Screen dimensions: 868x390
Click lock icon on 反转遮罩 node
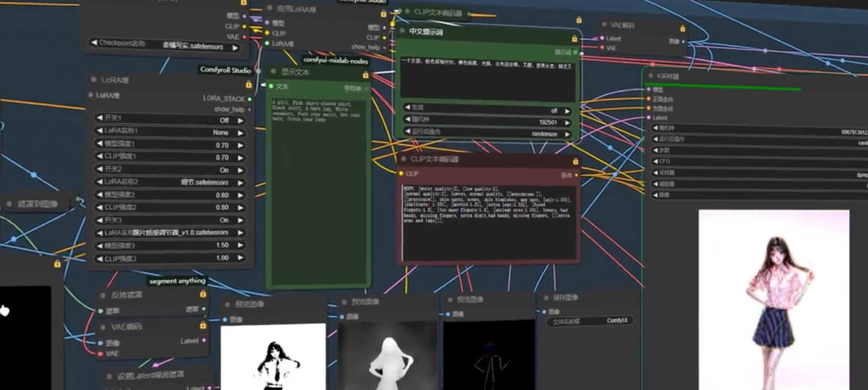tap(203, 294)
